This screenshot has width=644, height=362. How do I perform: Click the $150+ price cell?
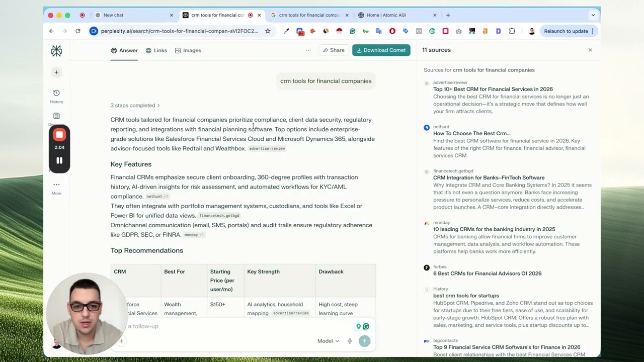(218, 305)
